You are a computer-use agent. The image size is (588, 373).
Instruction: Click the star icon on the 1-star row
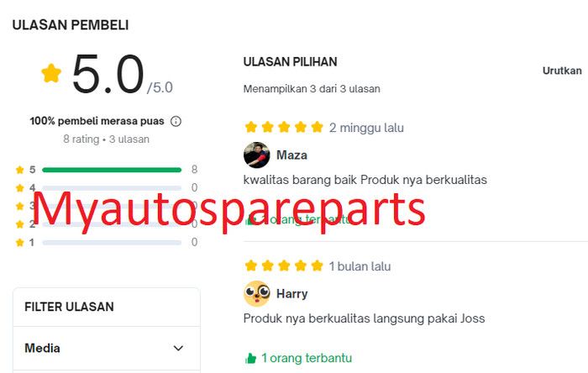pyautogui.click(x=20, y=243)
